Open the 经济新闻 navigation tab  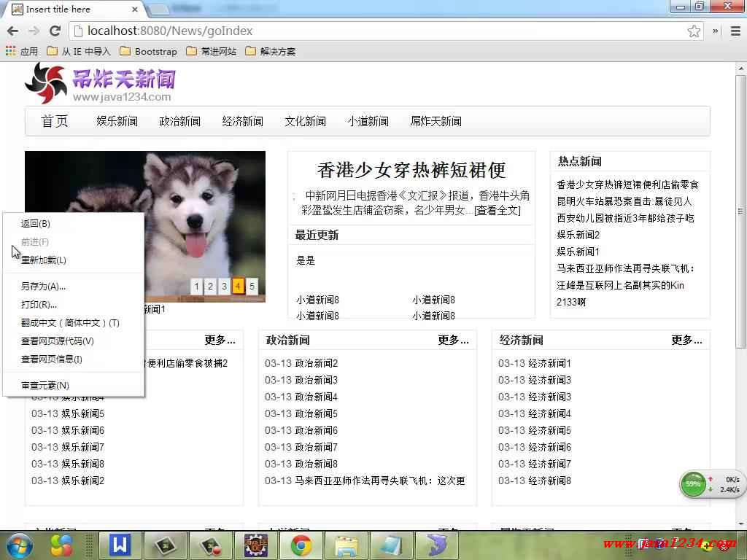(x=242, y=122)
